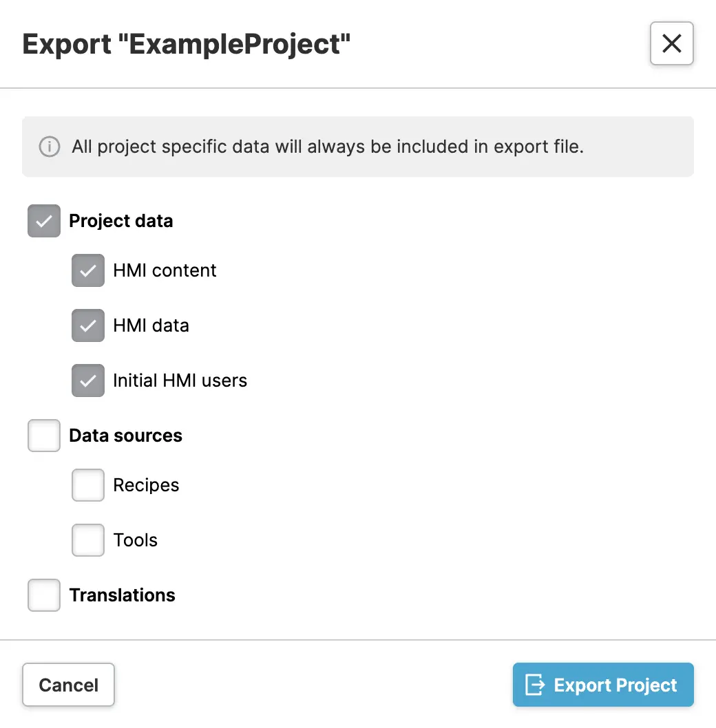Screen dimensions: 716x728
Task: Click the "Data sources" label text
Action: [126, 436]
